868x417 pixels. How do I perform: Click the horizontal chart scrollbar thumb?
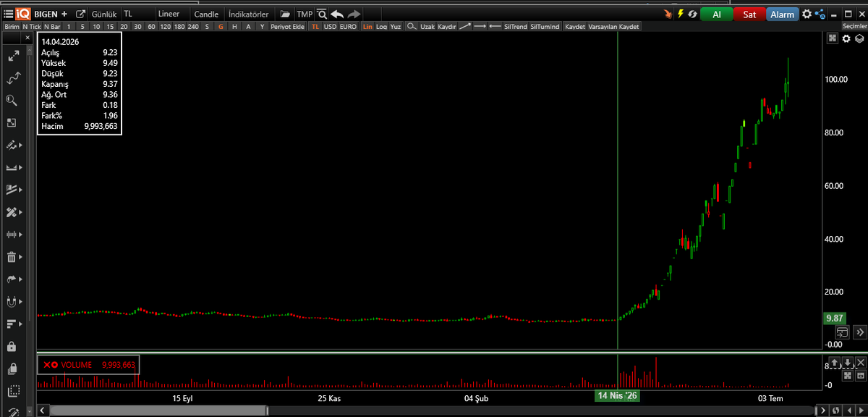[159, 410]
